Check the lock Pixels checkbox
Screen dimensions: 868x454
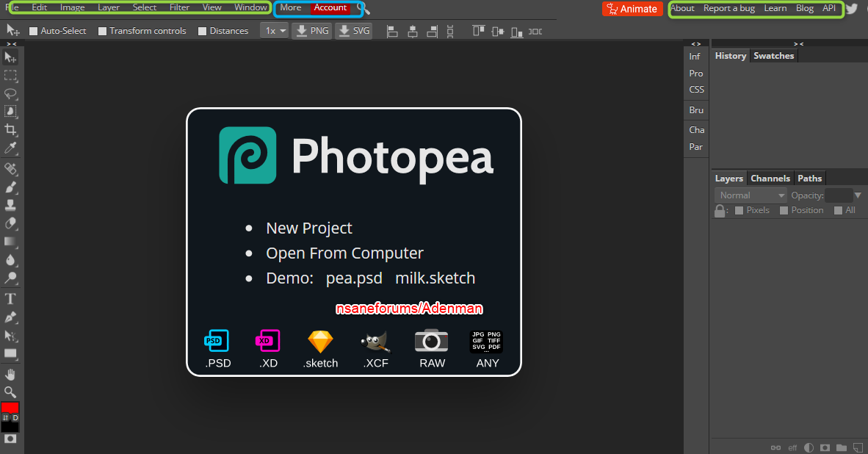739,210
